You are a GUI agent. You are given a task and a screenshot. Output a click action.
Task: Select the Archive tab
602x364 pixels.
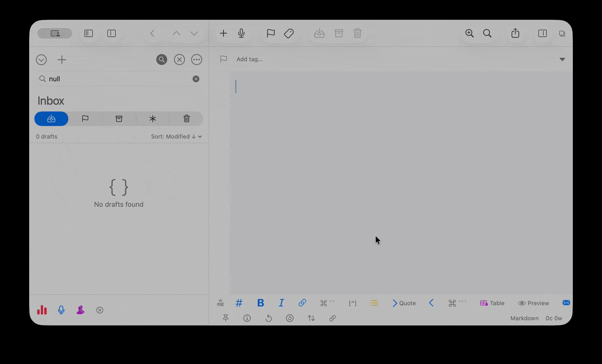119,119
